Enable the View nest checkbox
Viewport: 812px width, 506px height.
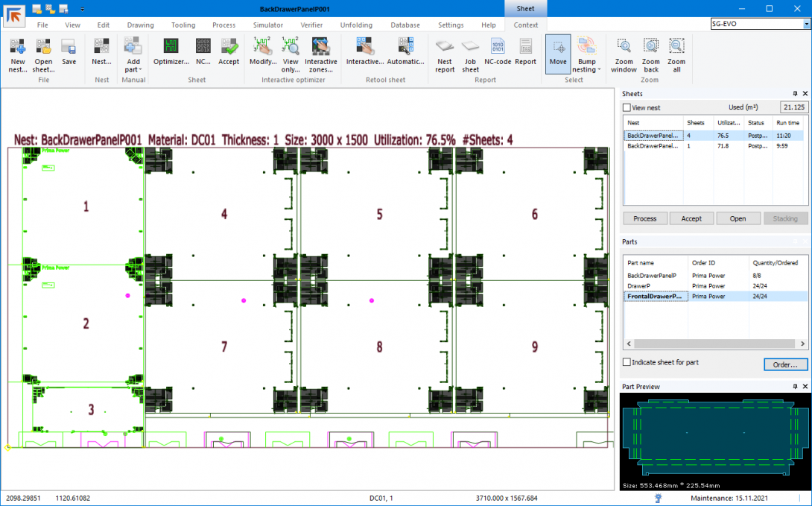pyautogui.click(x=627, y=108)
